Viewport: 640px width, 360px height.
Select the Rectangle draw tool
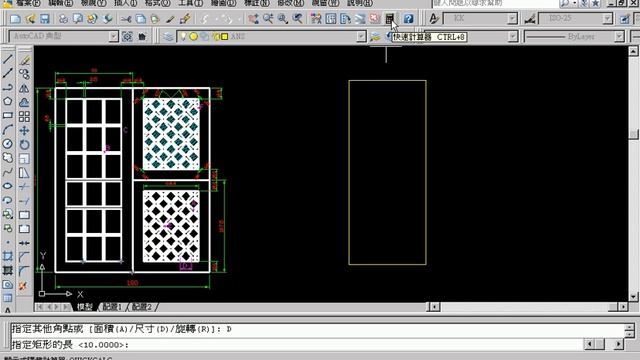(x=7, y=116)
